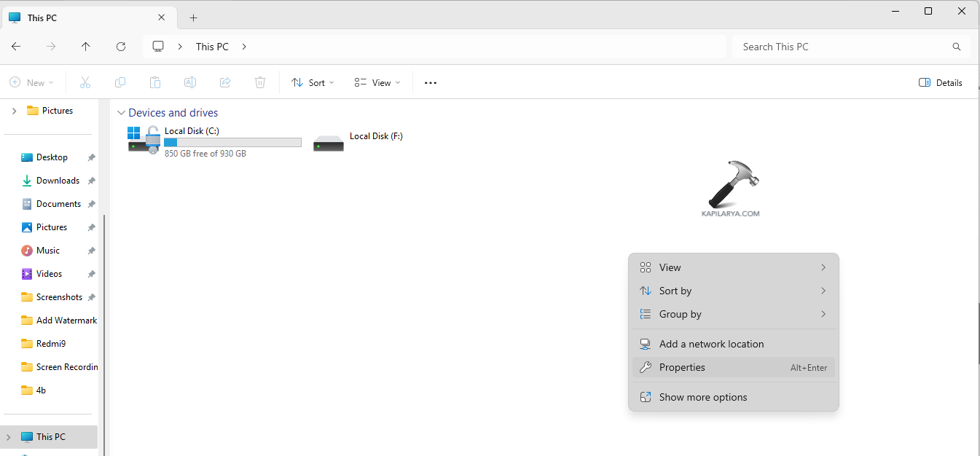The height and width of the screenshot is (456, 980).
Task: Choose Add a network location
Action: [711, 344]
